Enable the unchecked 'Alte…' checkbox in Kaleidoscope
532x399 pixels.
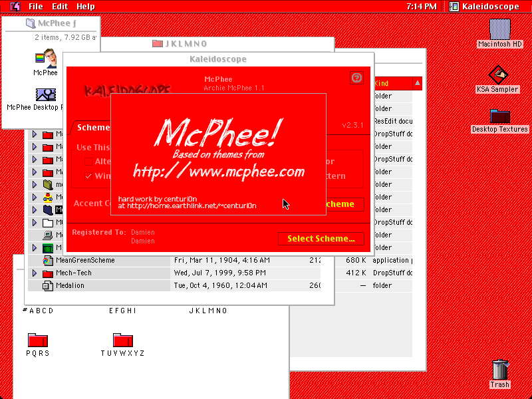click(x=88, y=162)
